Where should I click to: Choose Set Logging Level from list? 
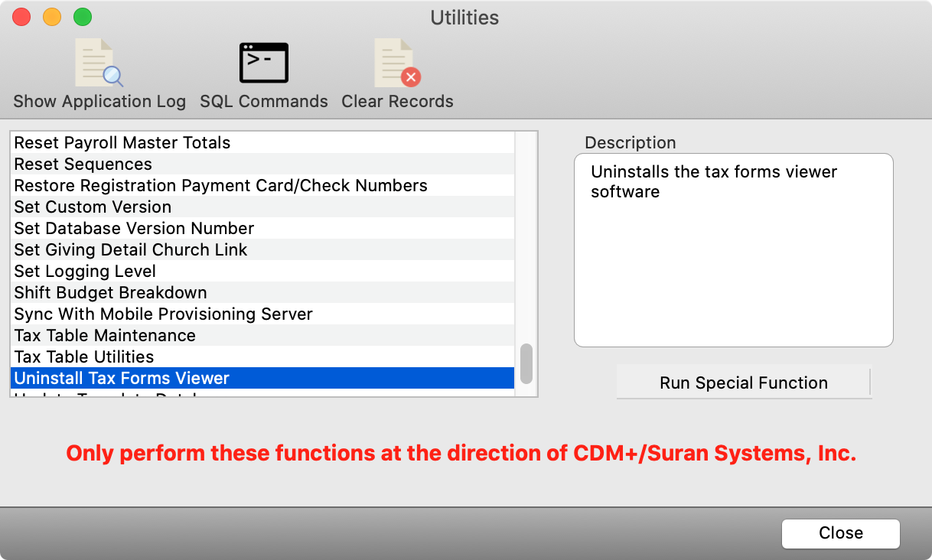(85, 272)
